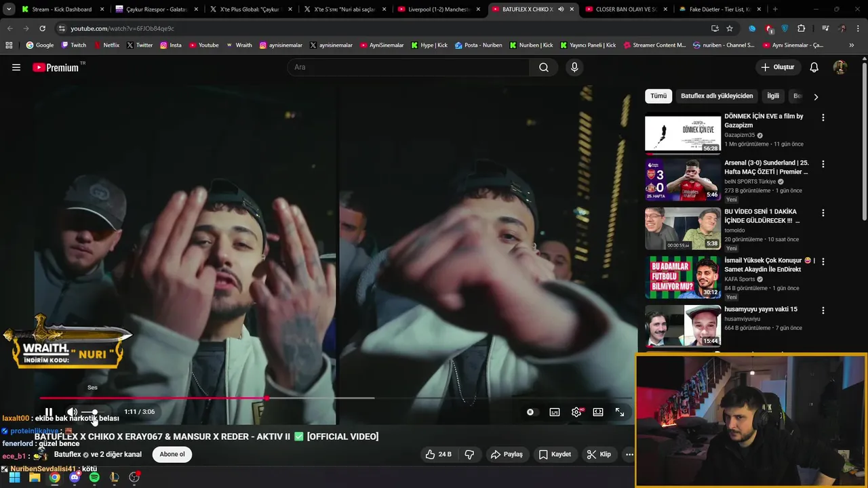Open the DÖNMEK İÇİN EVE thumbnail

tap(683, 133)
